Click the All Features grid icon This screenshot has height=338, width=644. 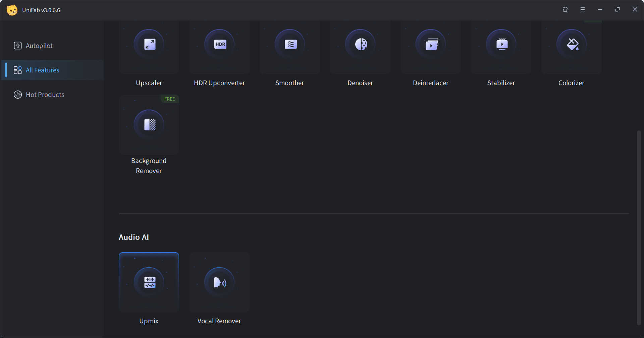(18, 70)
